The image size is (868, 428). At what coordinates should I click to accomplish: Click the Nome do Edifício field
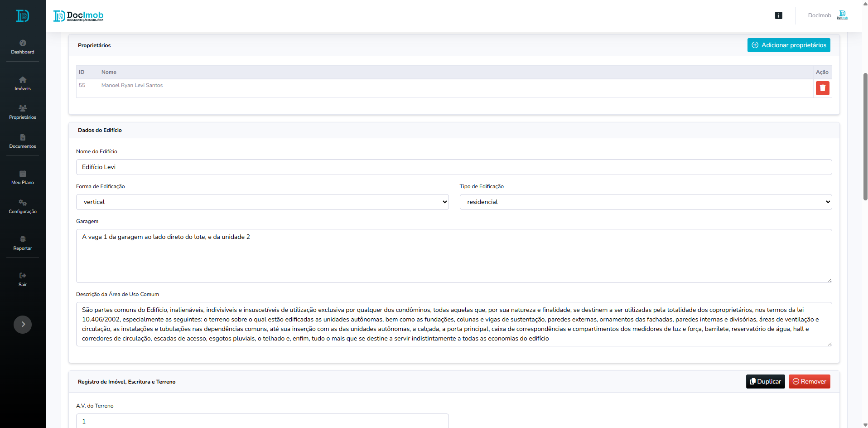[453, 167]
